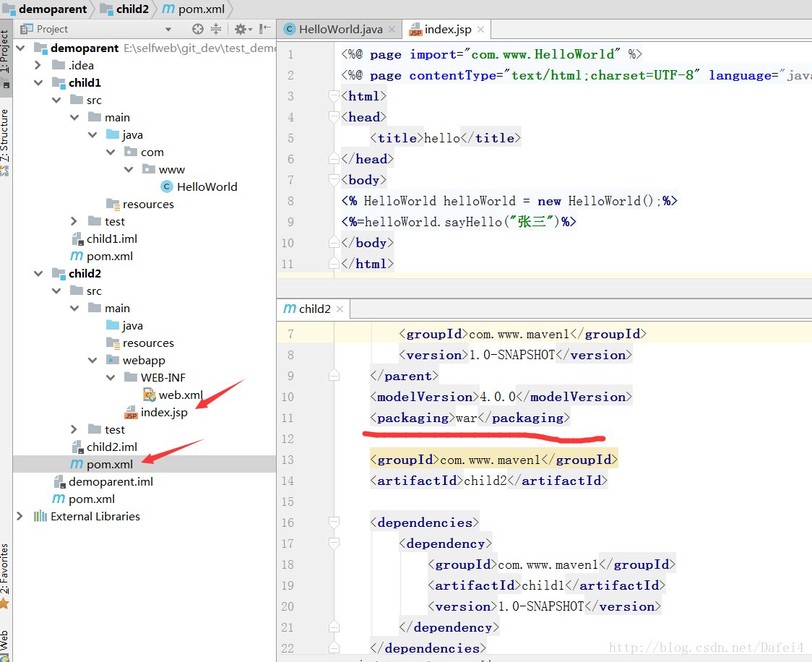
Task: Open the Project view dropdown
Action: 168,30
